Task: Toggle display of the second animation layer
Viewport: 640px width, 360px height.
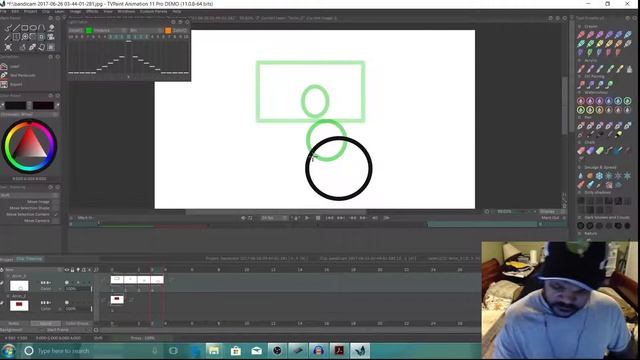Action: click(x=67, y=302)
